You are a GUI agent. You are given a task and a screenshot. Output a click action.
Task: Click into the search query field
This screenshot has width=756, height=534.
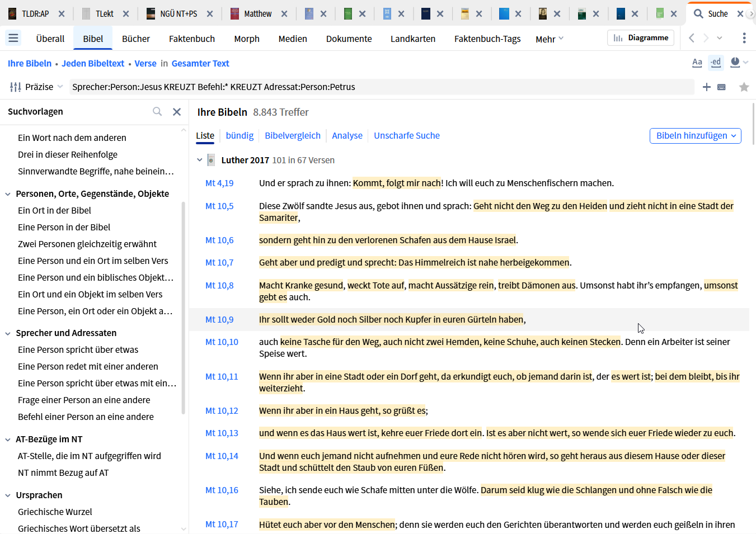coord(382,87)
